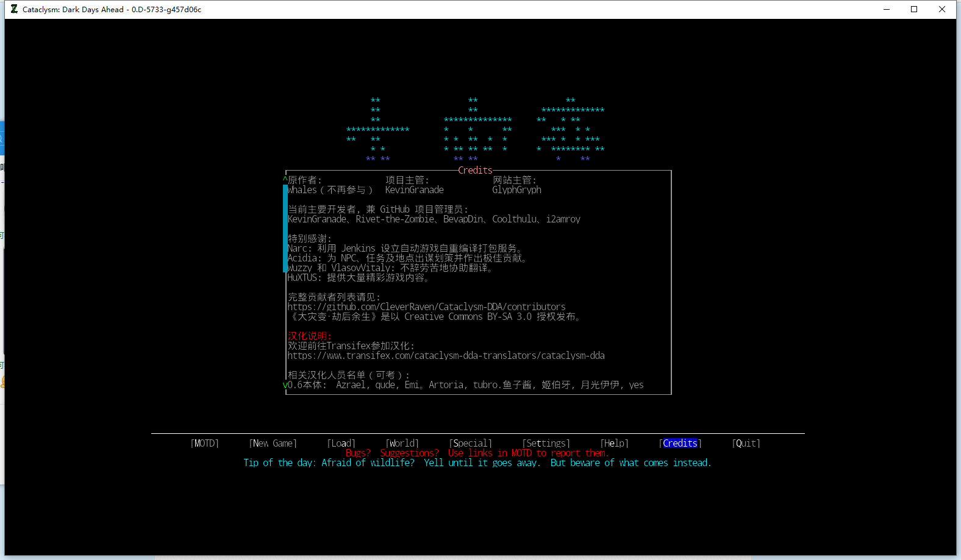Screen dimensions: 961x560
Task: Click the developer list line starting KevinGranade、Rivet-the-Zombie
Action: 434,219
